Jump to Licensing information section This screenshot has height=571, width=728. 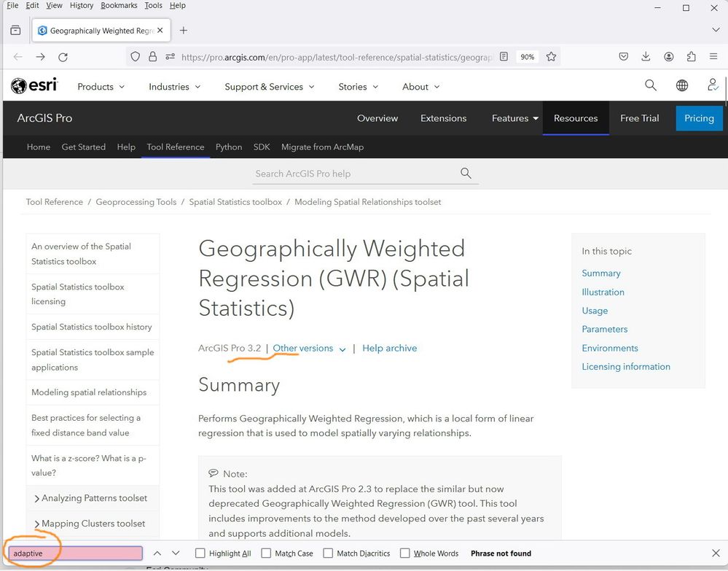click(626, 367)
